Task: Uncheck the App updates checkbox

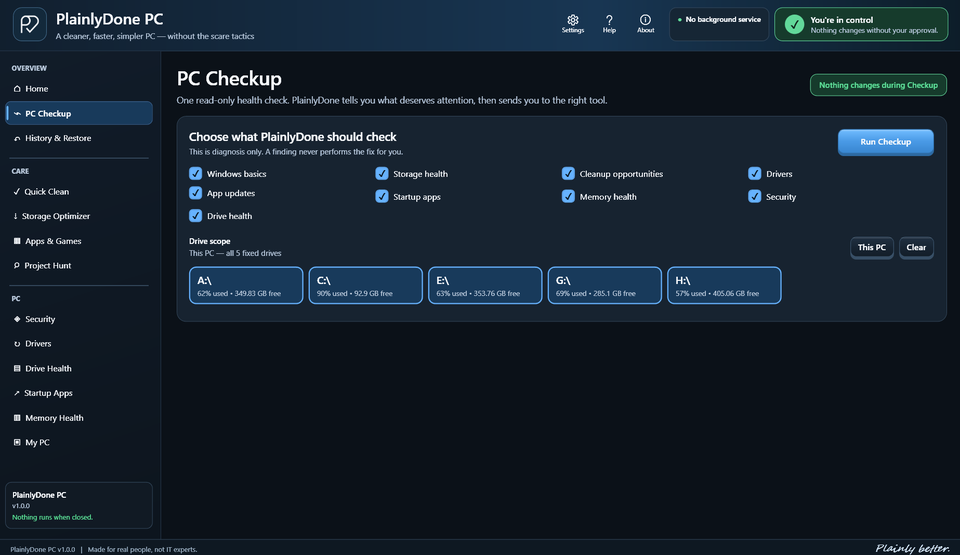Action: tap(195, 193)
